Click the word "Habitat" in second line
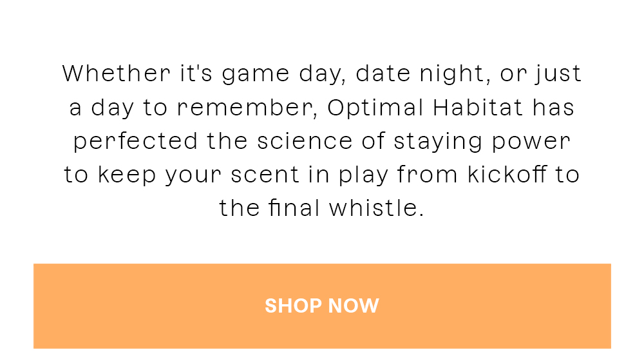644x359 pixels. coord(478,108)
